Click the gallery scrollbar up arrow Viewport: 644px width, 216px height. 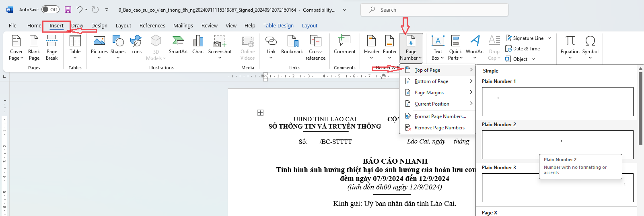pyautogui.click(x=640, y=69)
